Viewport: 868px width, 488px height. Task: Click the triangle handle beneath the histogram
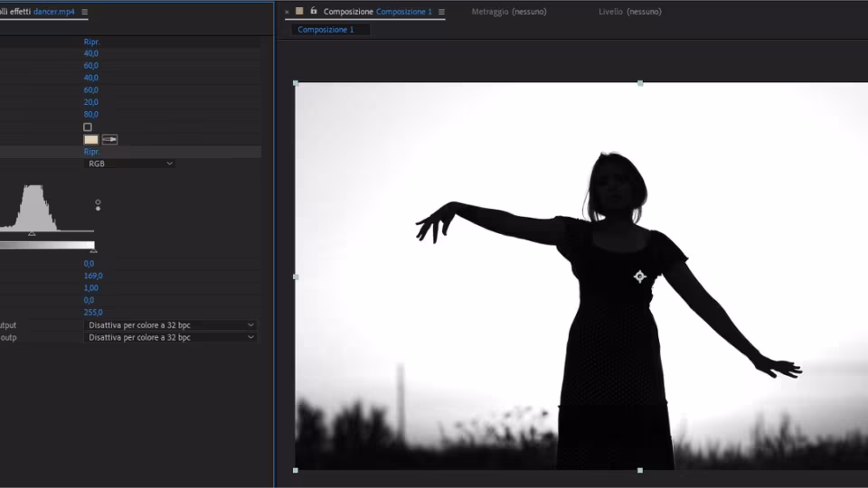33,233
